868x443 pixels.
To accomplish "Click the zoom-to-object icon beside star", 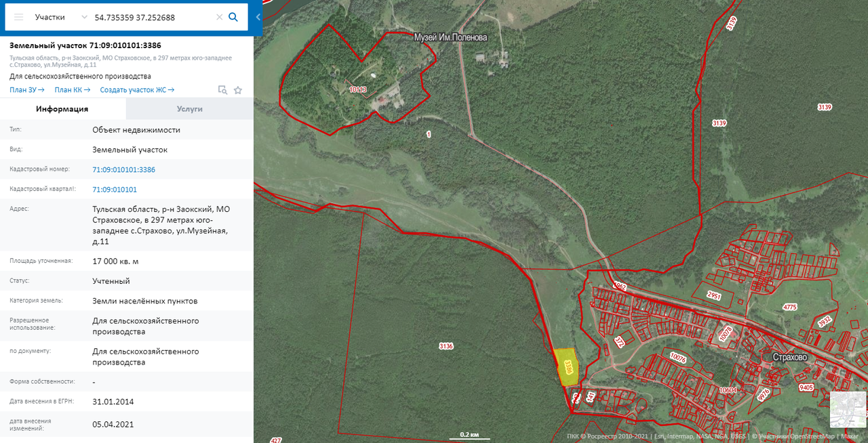I will (x=222, y=89).
